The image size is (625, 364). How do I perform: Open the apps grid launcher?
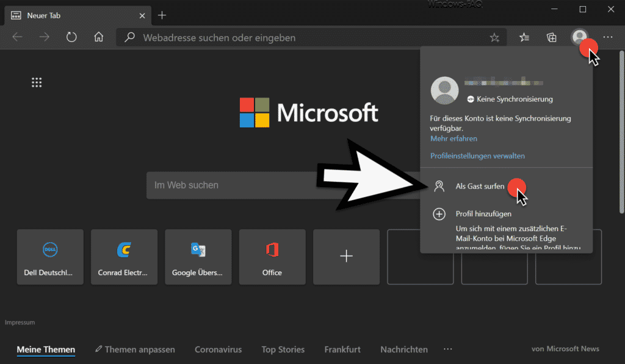[37, 82]
